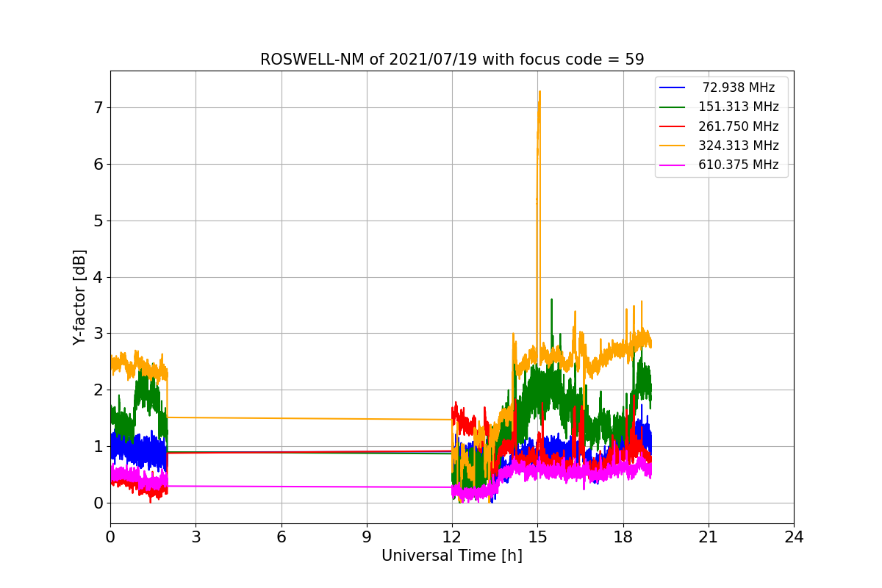Select the 261.750 MHz legend label
The image size is (882, 588).
coord(739,126)
